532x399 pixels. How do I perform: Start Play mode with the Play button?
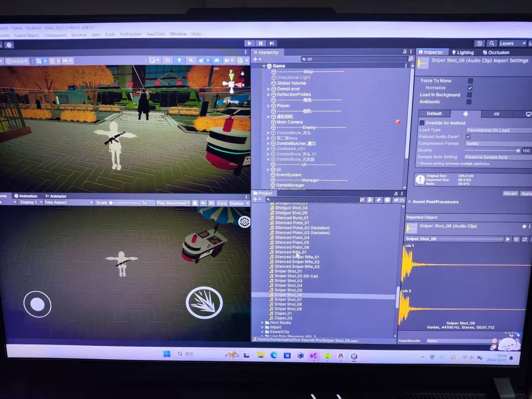[x=249, y=43]
